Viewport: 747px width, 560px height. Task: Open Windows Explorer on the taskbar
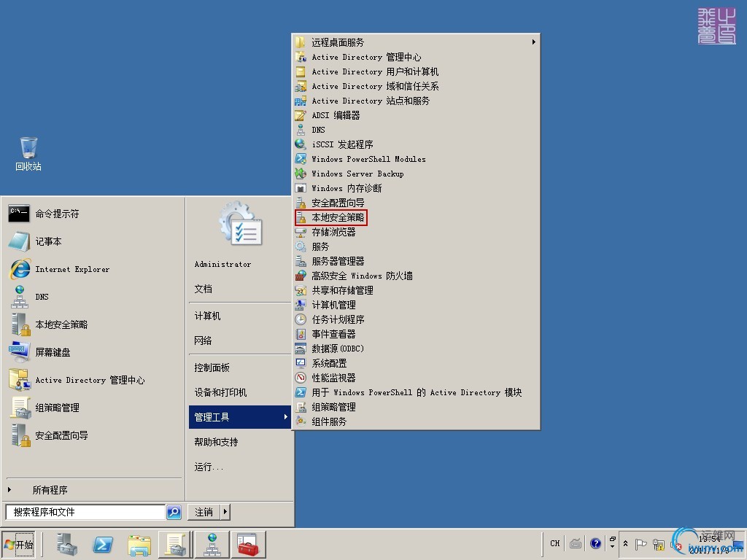[139, 545]
